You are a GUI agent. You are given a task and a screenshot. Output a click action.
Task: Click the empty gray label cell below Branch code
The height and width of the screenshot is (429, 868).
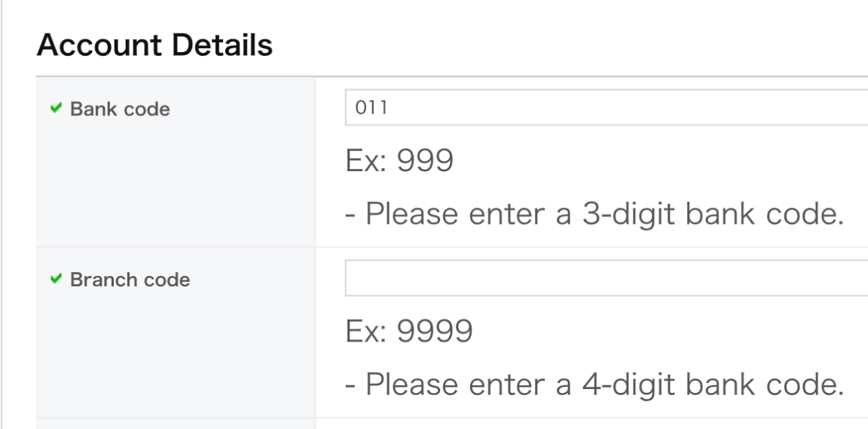[175, 424]
